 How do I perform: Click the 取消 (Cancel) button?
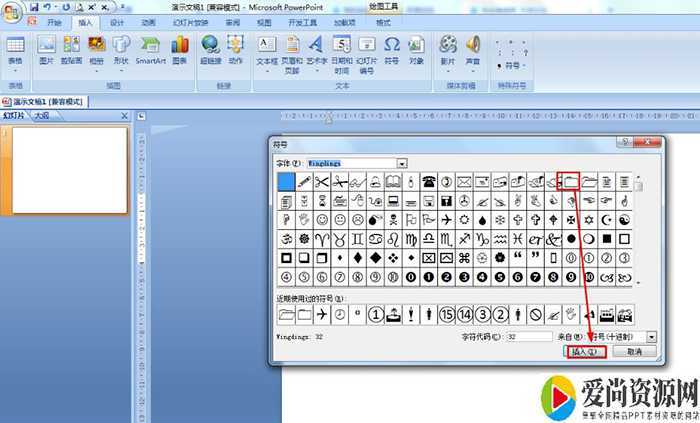pos(634,352)
